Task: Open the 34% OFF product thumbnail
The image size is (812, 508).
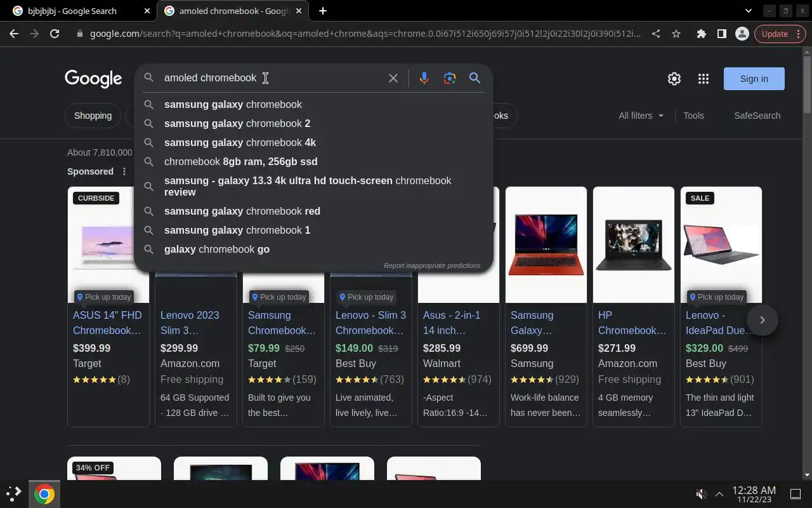Action: click(x=114, y=469)
